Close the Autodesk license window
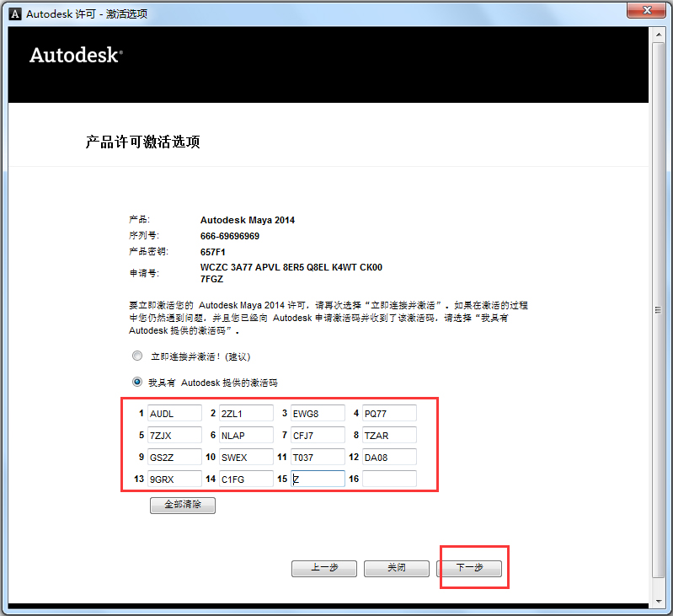 point(647,10)
